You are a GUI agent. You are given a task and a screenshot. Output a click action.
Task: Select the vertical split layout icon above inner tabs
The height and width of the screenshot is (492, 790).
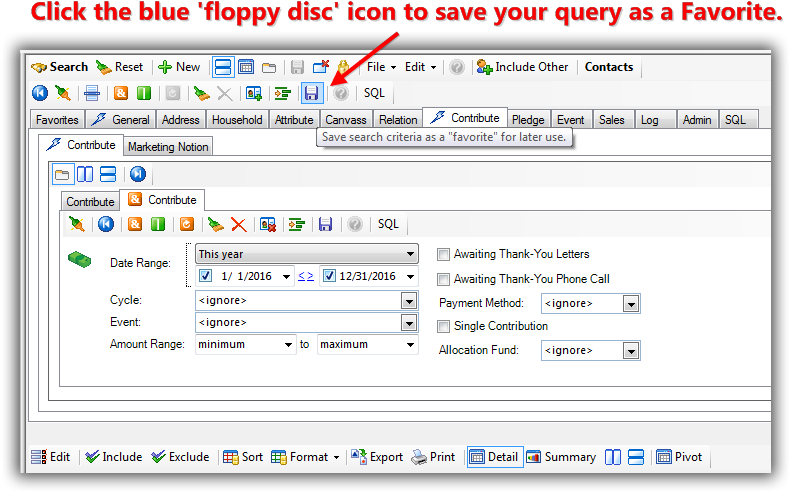pyautogui.click(x=85, y=174)
